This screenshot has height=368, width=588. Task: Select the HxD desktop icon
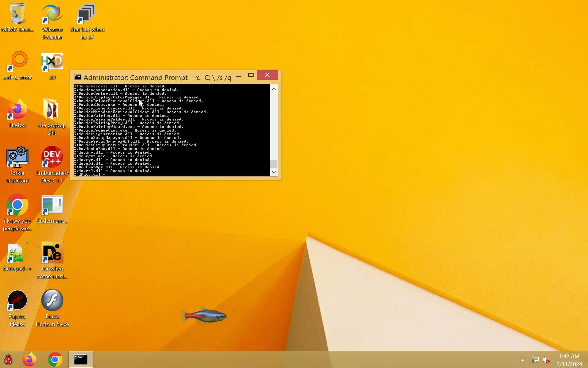pyautogui.click(x=52, y=61)
